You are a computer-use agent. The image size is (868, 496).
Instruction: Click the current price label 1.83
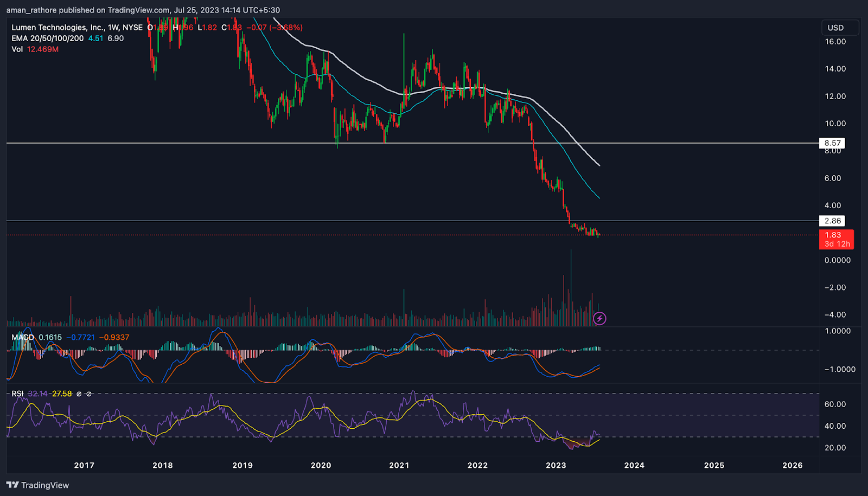coord(836,239)
